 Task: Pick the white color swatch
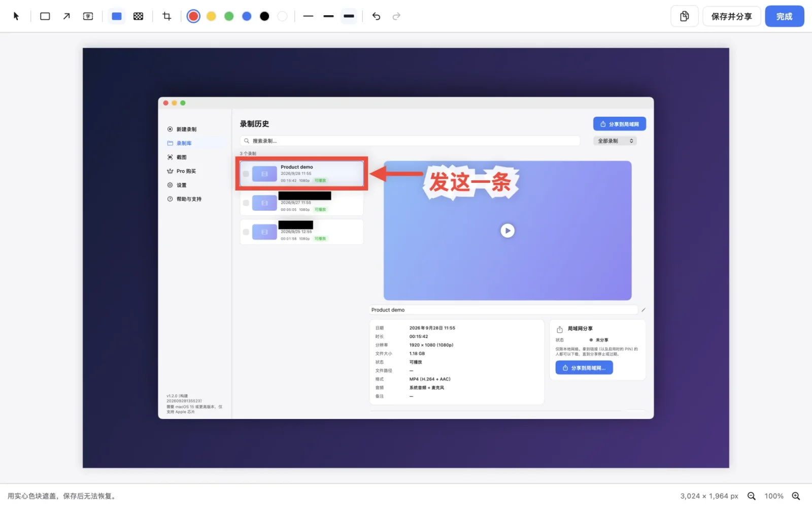point(282,16)
